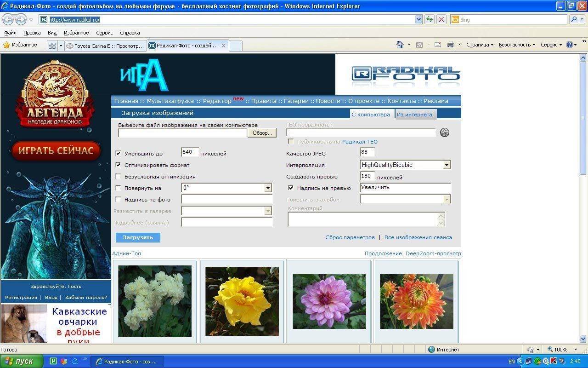Switch to the 'Из интернета' tab
The height and width of the screenshot is (368, 588).
[x=414, y=115]
